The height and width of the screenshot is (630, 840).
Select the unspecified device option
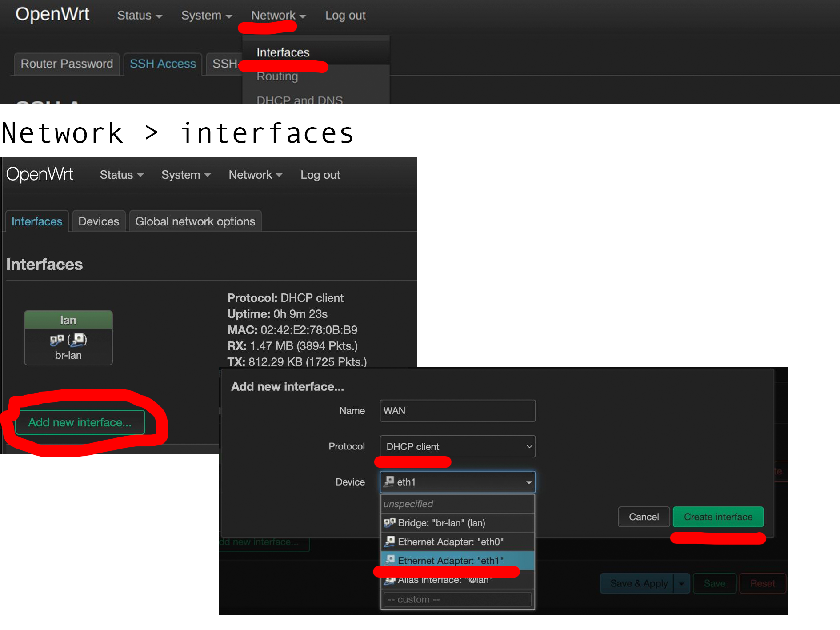457,504
